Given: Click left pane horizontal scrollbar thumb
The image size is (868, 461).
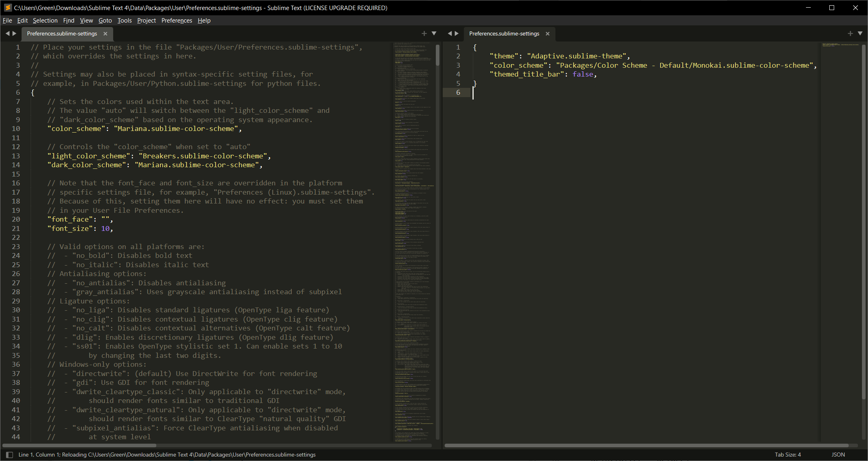Looking at the screenshot, I should point(79,445).
